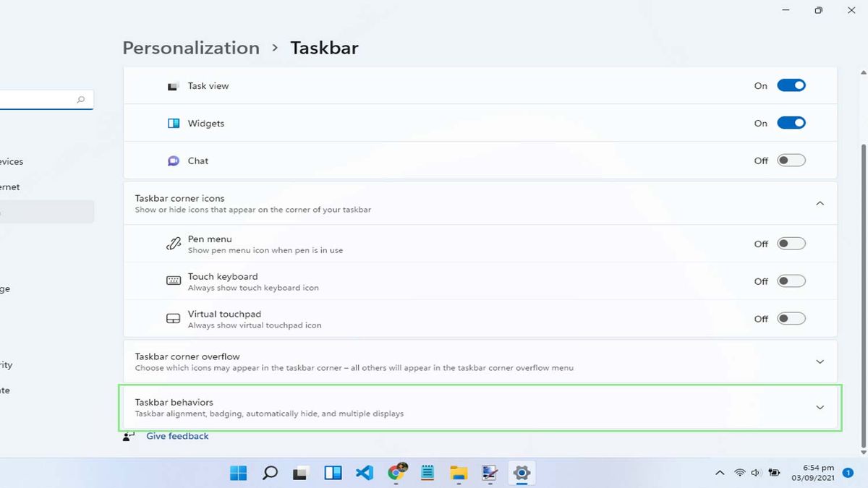868x488 pixels.
Task: Open Google Chrome from the taskbar
Action: tap(396, 472)
